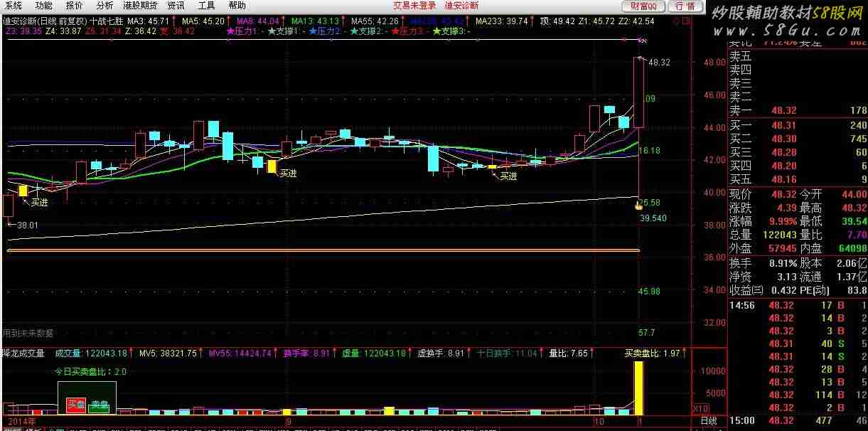Open the 港股期货 menu
This screenshot has height=431, width=868.
[140, 6]
